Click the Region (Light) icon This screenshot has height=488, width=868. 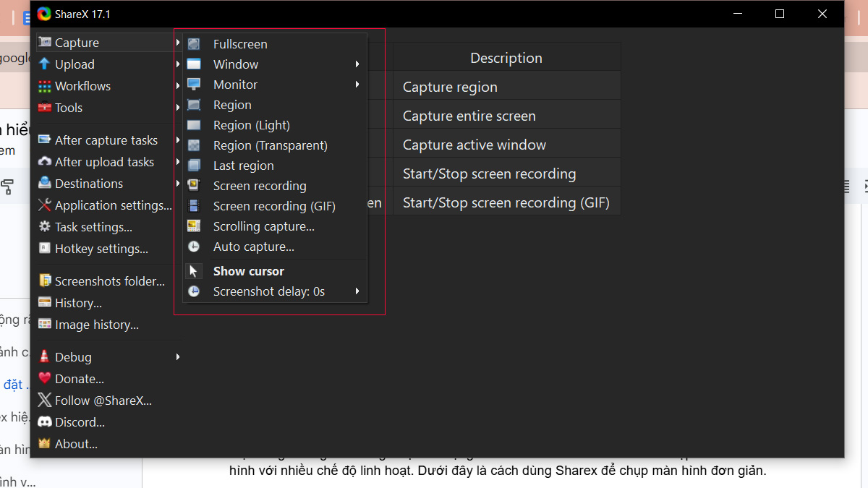click(x=194, y=125)
